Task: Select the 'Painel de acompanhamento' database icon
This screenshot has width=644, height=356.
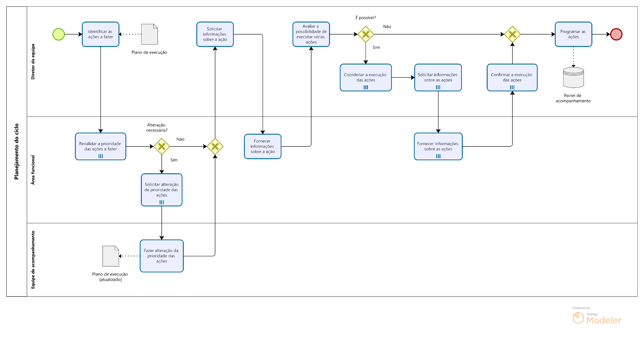Action: pyautogui.click(x=573, y=78)
